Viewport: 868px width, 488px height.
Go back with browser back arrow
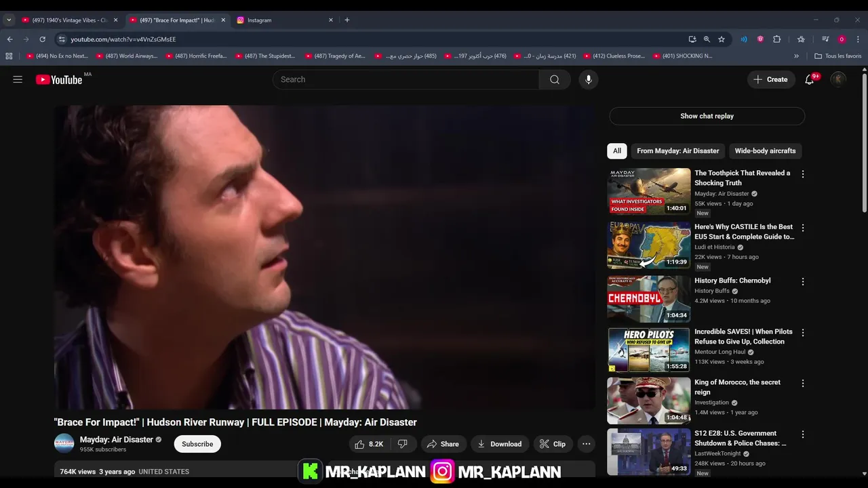[9, 39]
